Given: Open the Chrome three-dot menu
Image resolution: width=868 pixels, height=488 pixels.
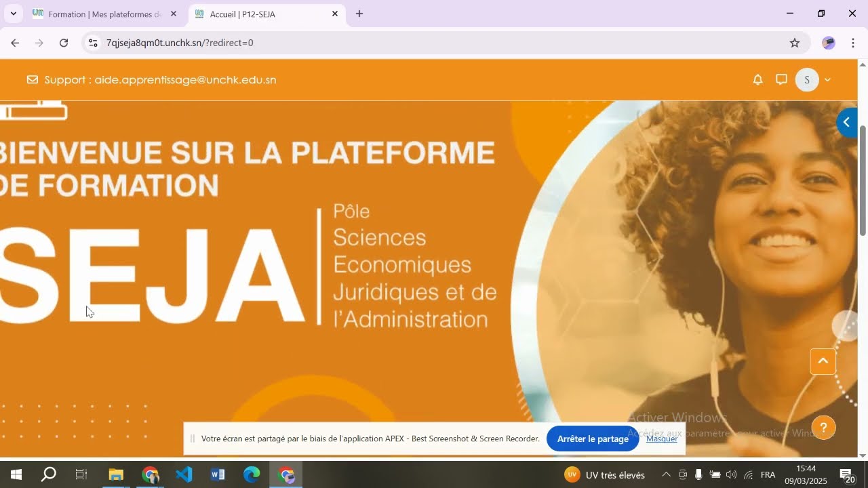Looking at the screenshot, I should click(853, 43).
